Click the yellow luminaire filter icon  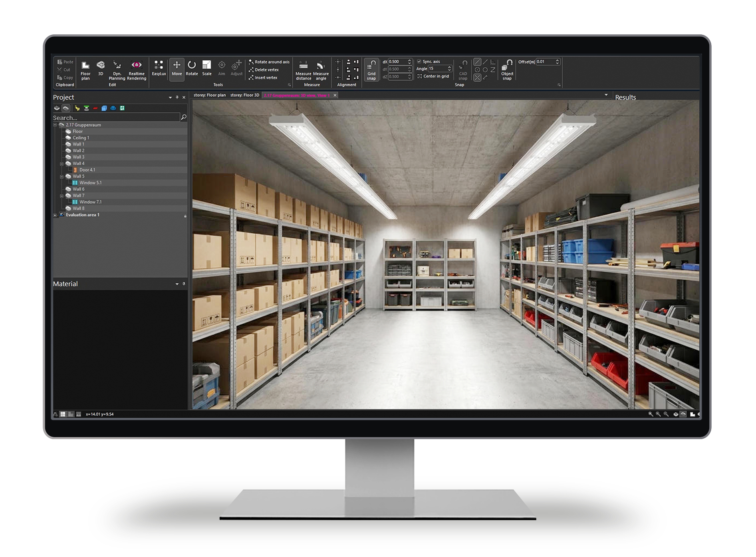coord(77,108)
